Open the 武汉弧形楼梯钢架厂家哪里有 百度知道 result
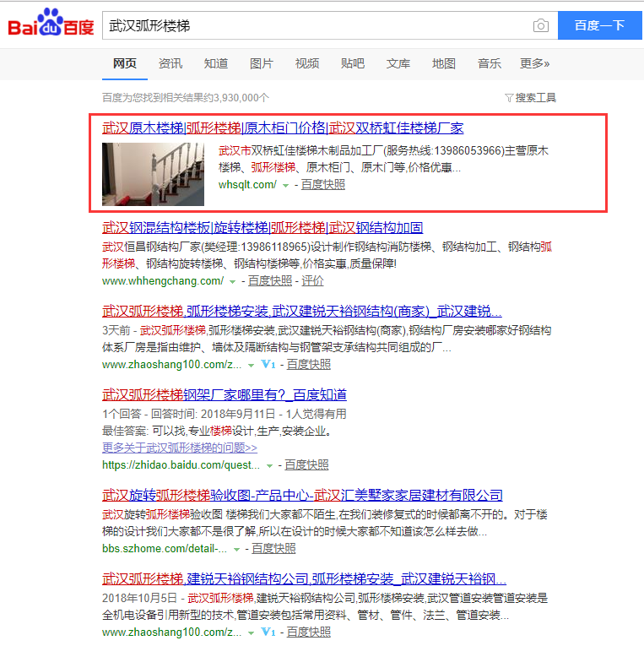This screenshot has width=644, height=646. coord(225,394)
